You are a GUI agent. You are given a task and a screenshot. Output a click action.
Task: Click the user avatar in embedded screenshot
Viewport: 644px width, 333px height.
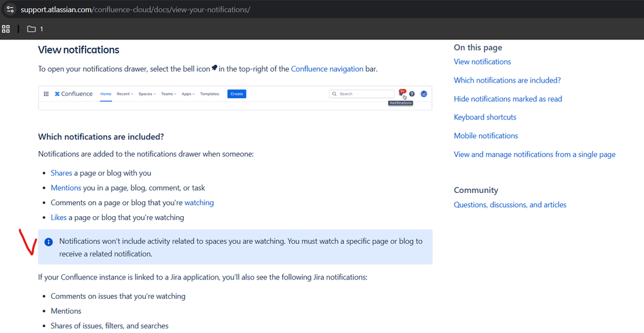point(424,94)
